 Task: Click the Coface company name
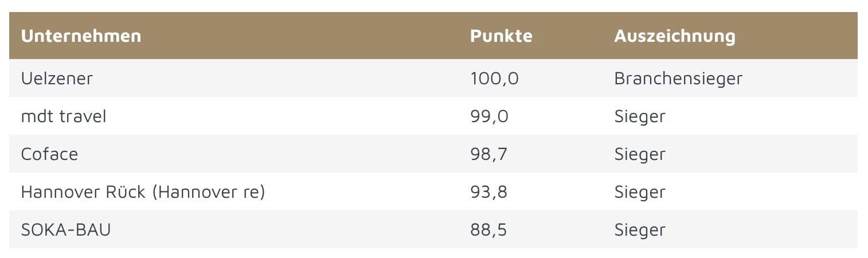click(49, 154)
